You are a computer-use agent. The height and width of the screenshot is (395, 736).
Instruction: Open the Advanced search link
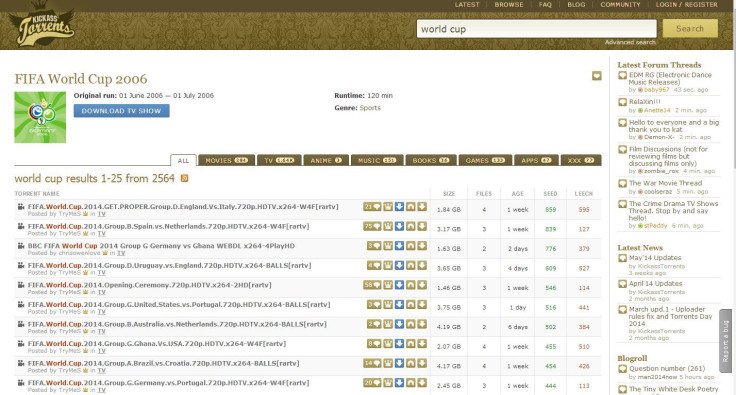click(x=630, y=42)
